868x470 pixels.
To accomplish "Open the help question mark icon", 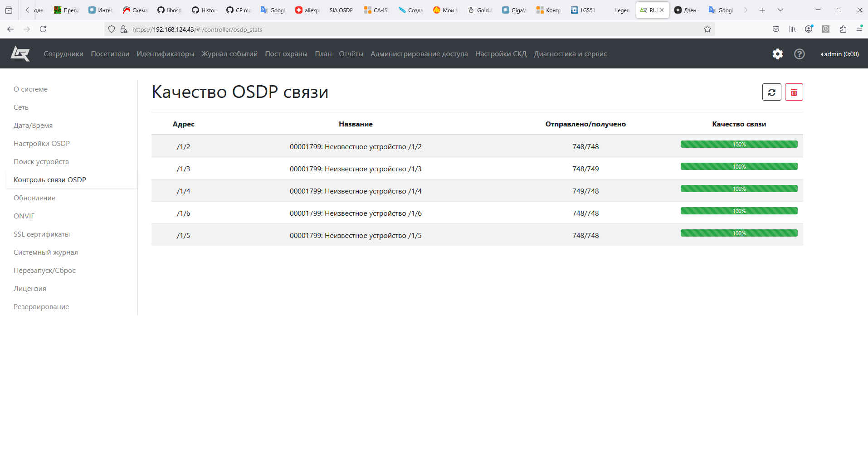I will click(799, 54).
